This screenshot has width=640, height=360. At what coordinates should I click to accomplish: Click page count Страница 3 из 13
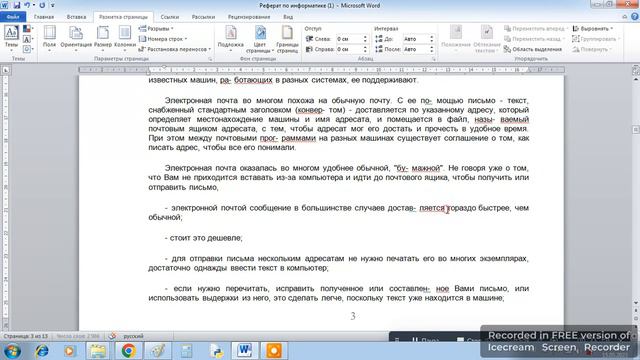coord(25,336)
